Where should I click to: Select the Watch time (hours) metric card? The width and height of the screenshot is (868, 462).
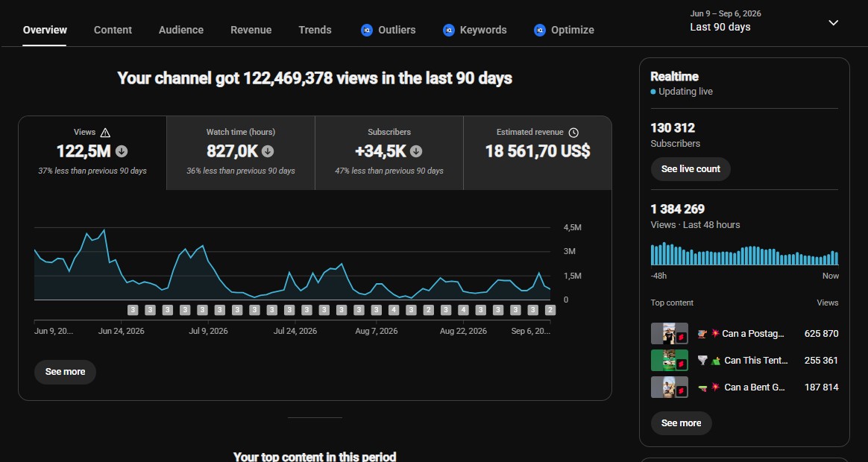[241, 153]
